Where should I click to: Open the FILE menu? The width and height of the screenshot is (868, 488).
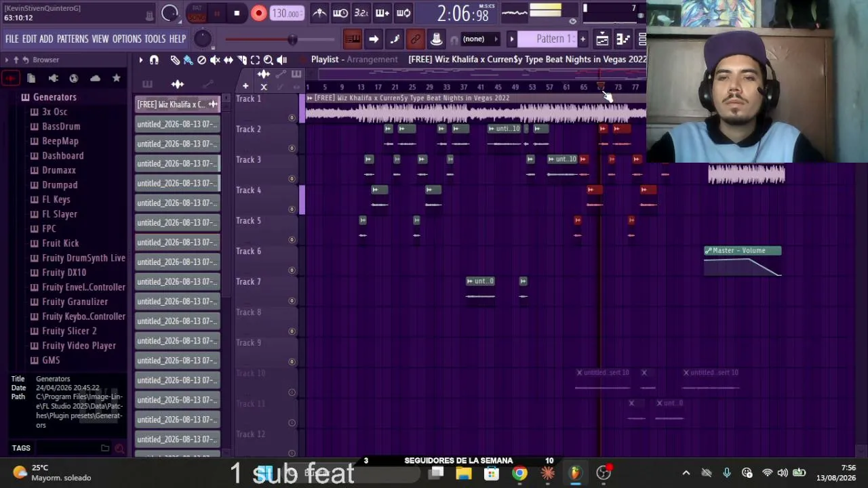pyautogui.click(x=12, y=39)
